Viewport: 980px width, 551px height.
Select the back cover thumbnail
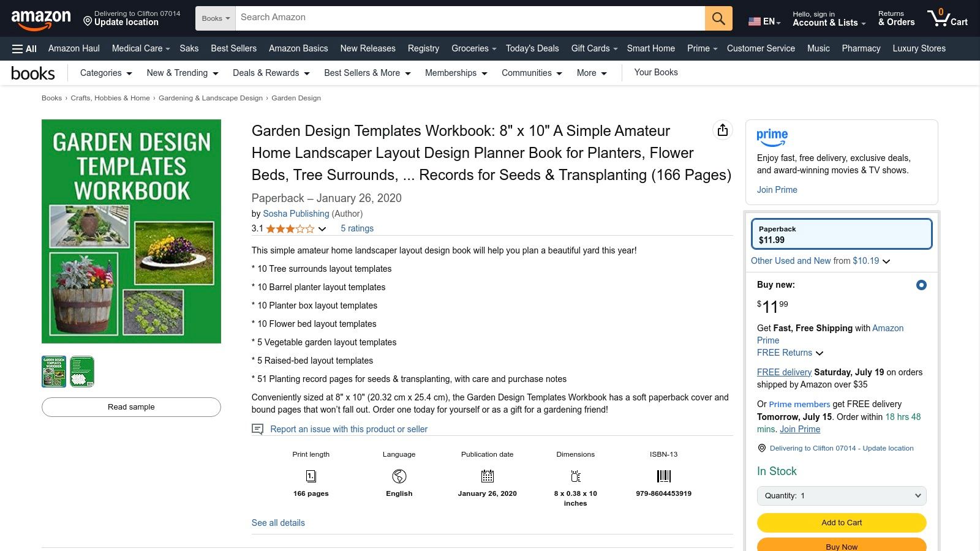(x=82, y=372)
